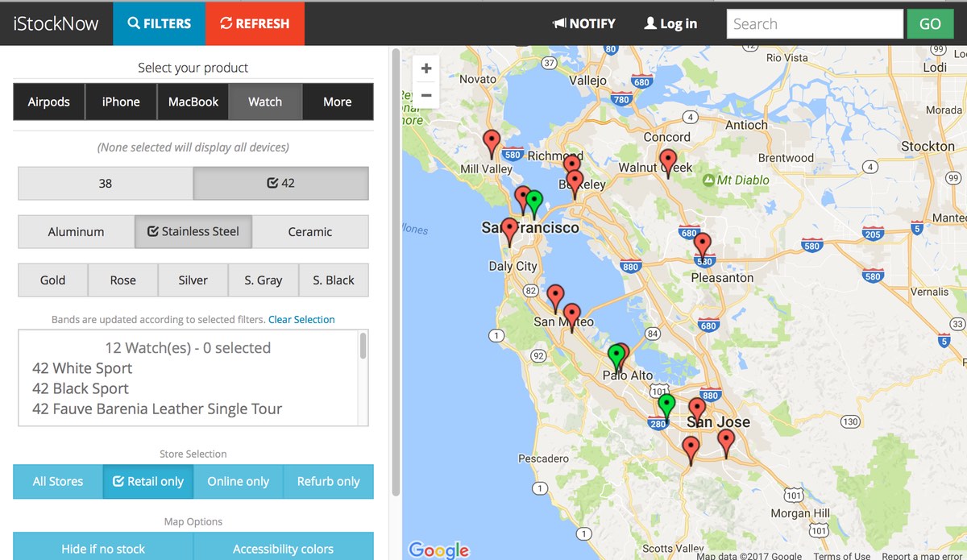Viewport: 967px width, 560px height.
Task: Choose Refurb only store option
Action: pos(329,481)
